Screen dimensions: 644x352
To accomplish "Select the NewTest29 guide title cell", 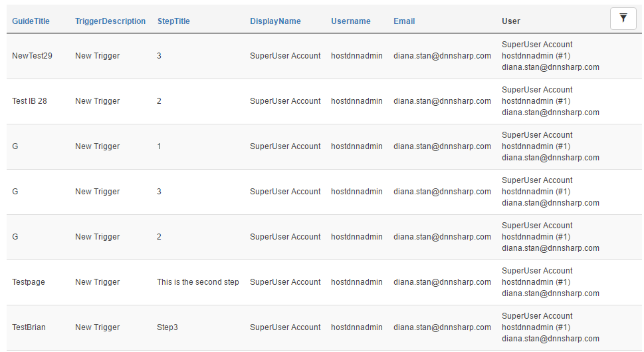I will coord(32,56).
